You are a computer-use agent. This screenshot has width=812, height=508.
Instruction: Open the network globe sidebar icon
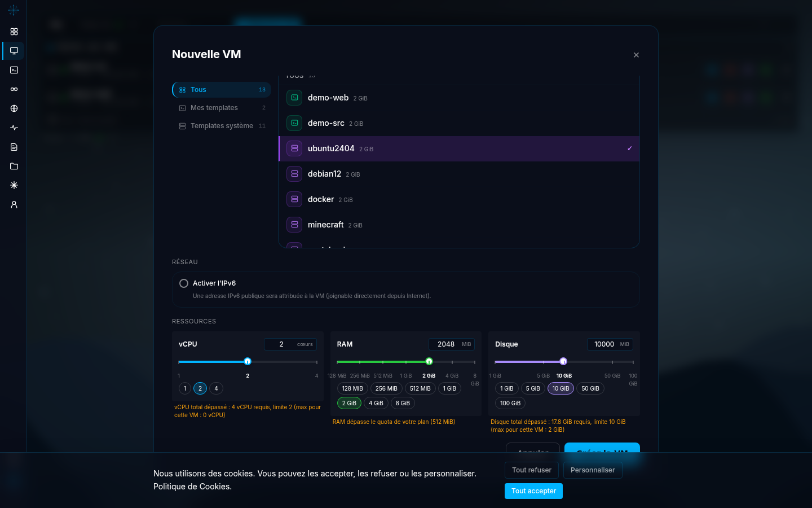[x=14, y=108]
